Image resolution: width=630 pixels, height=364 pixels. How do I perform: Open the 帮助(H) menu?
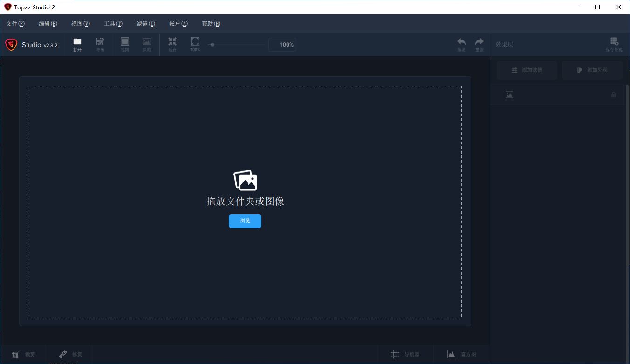click(x=211, y=24)
